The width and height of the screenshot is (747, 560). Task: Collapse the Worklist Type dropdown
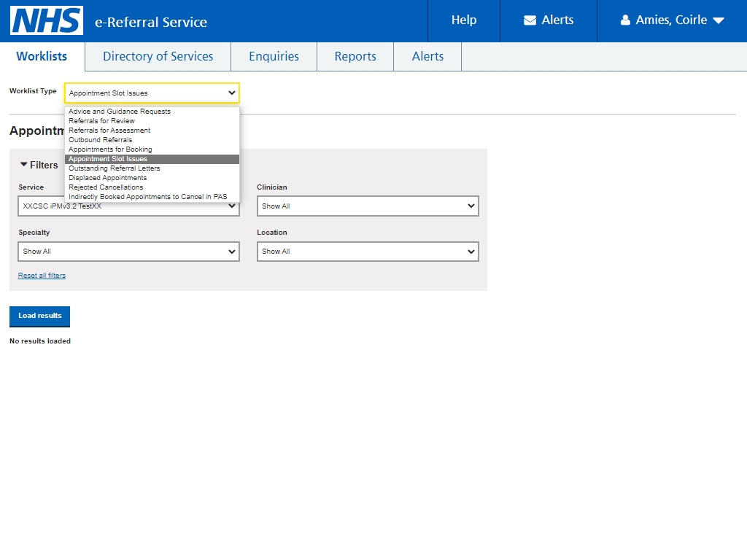152,93
